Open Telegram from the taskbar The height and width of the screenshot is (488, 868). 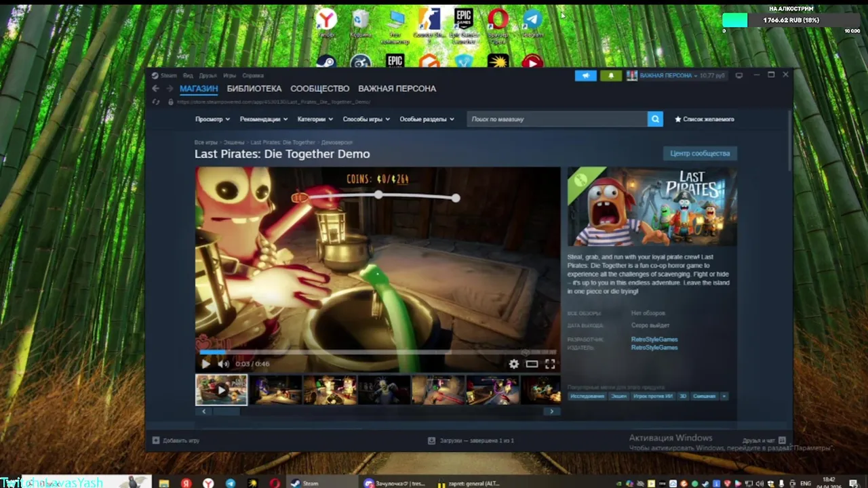(231, 483)
